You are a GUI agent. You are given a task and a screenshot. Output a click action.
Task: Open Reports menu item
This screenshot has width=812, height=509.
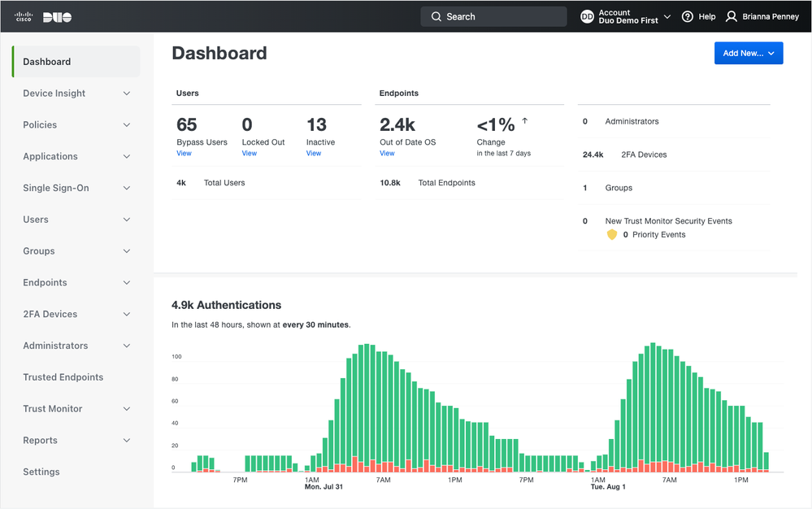[40, 441]
